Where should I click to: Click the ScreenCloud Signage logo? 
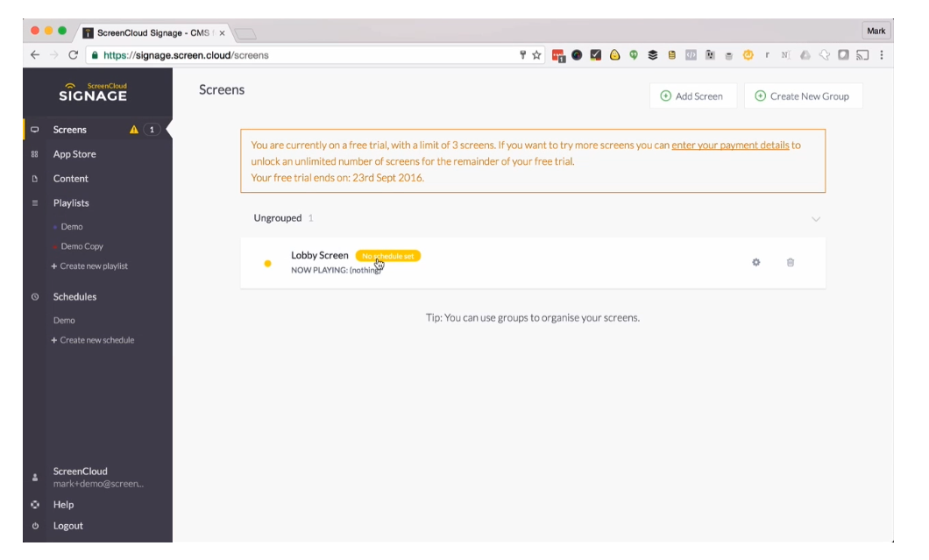pos(92,92)
